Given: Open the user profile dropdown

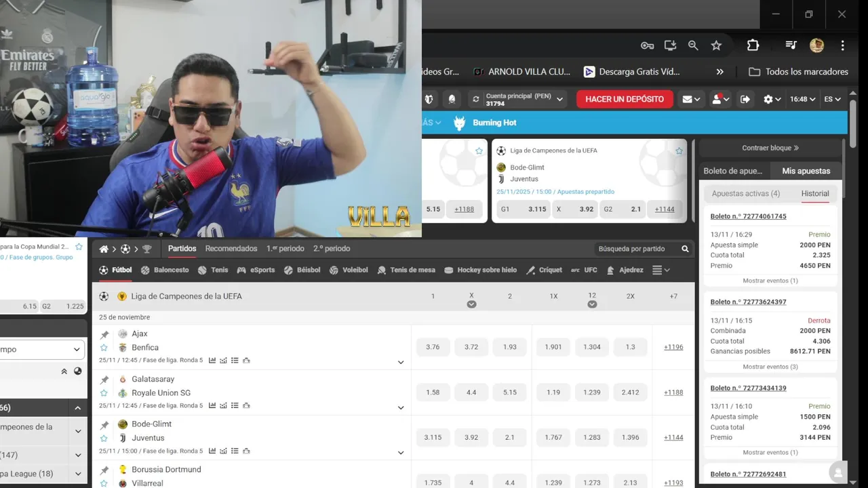Looking at the screenshot, I should click(x=720, y=99).
